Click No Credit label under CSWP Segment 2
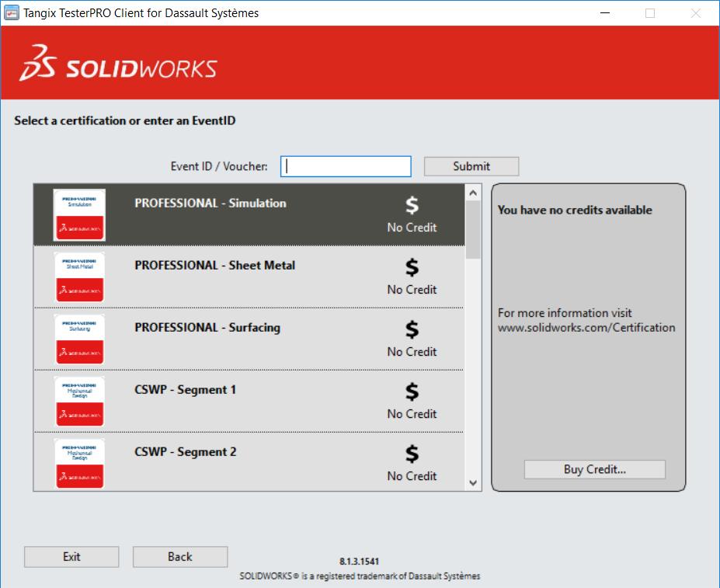Screen dimensions: 720x588 pos(412,476)
